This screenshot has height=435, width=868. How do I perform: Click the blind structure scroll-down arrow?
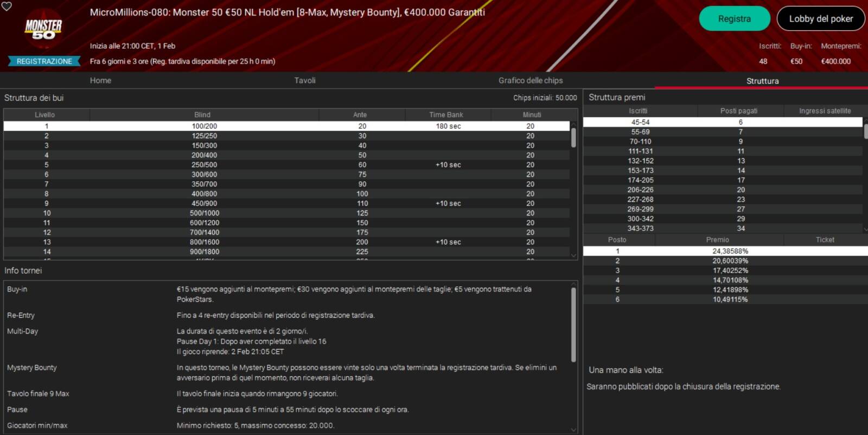(x=573, y=255)
